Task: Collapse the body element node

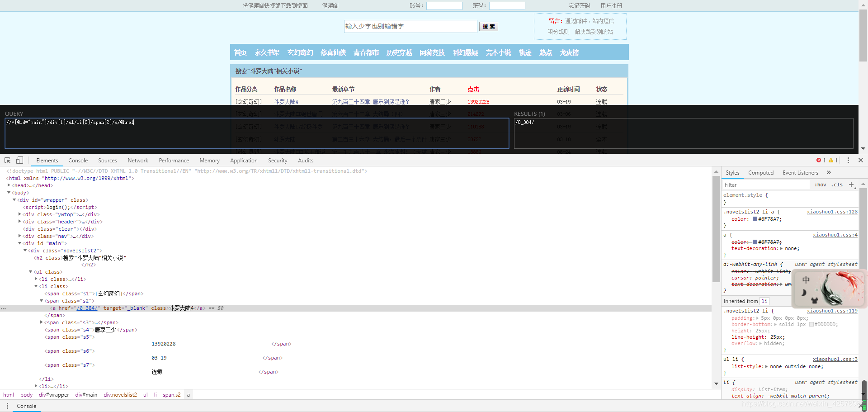Action: (9, 193)
